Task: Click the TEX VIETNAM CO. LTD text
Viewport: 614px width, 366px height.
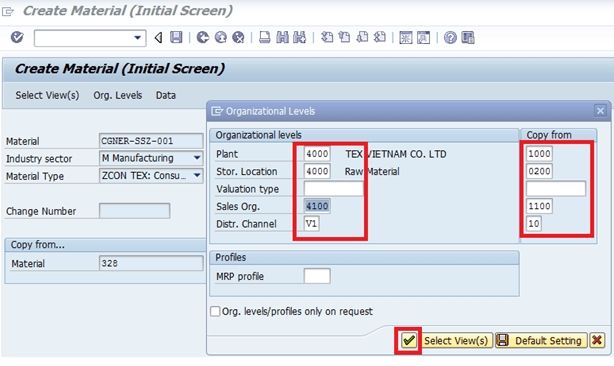Action: [x=395, y=154]
